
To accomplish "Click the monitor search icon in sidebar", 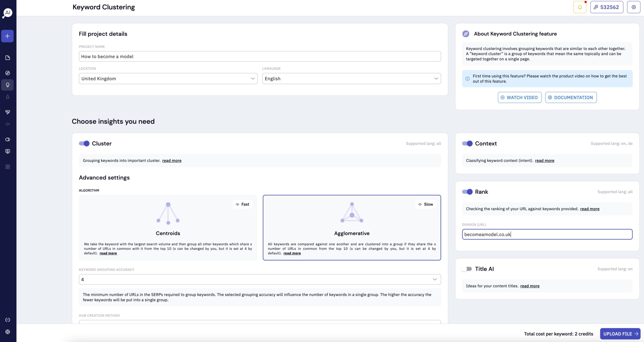I will (7, 151).
